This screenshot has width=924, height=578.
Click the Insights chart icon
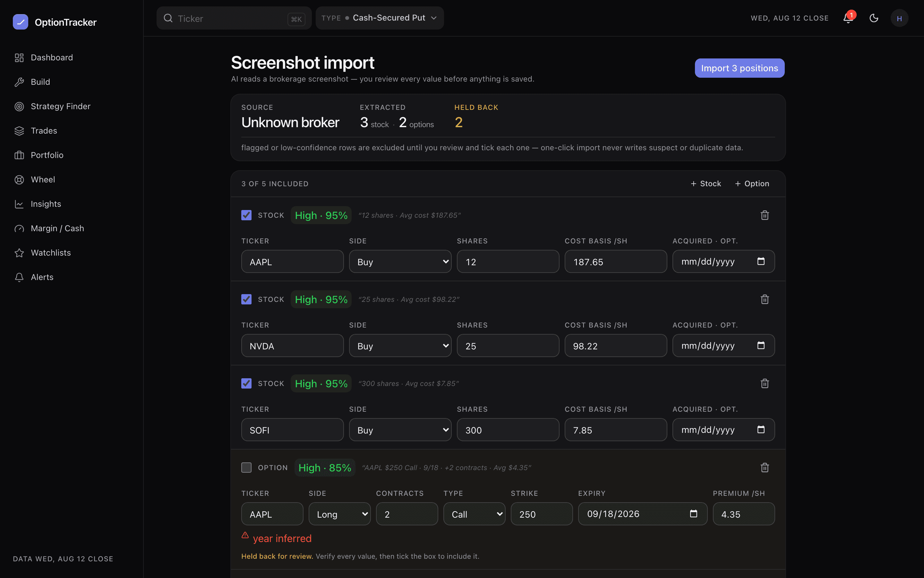[19, 204]
